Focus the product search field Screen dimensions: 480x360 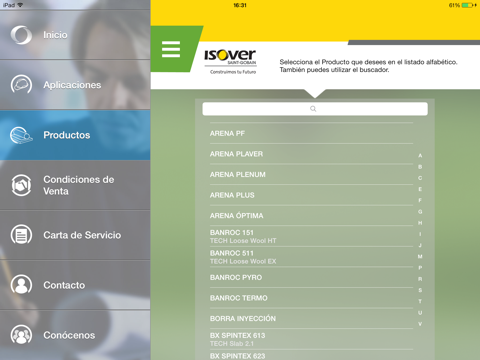315,109
